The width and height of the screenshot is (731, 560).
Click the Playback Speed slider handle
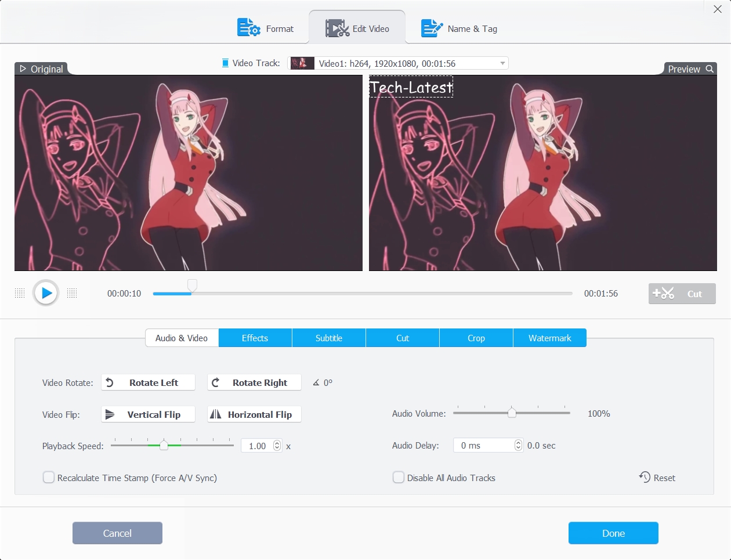pos(164,445)
